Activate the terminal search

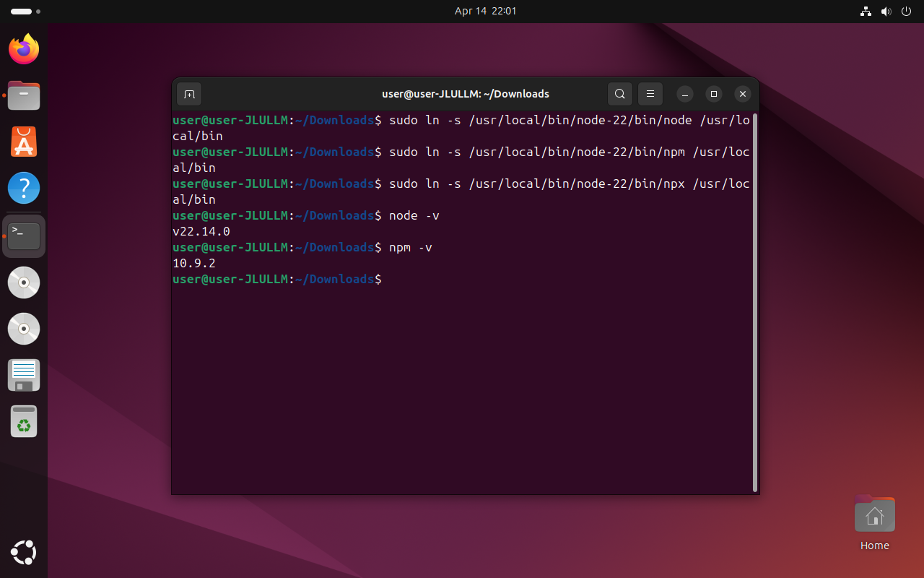point(619,94)
